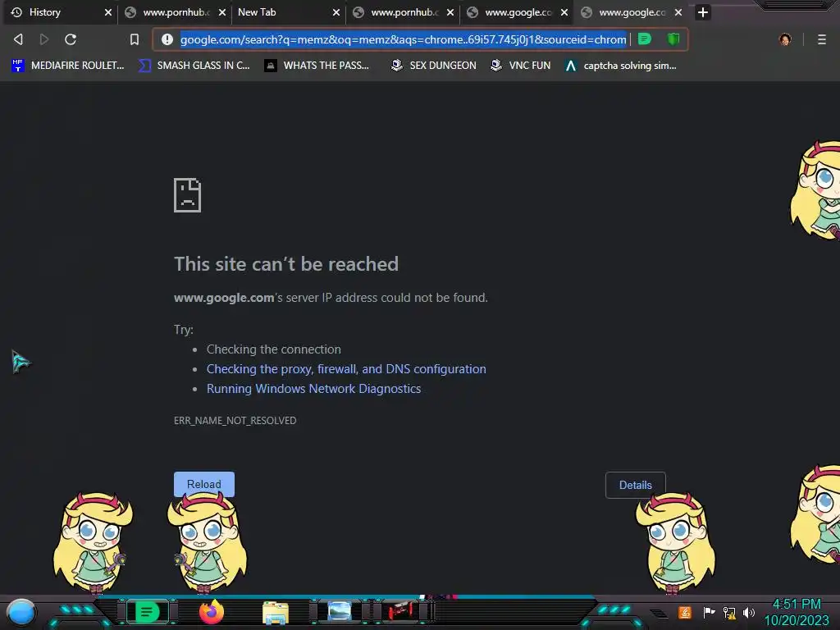
Task: Open the Start orb on the taskbar
Action: click(x=21, y=612)
